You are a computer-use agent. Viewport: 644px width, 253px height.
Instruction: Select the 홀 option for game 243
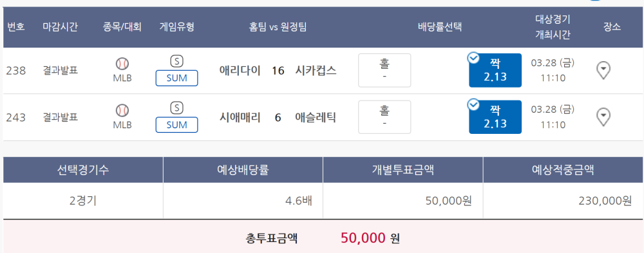coord(384,117)
